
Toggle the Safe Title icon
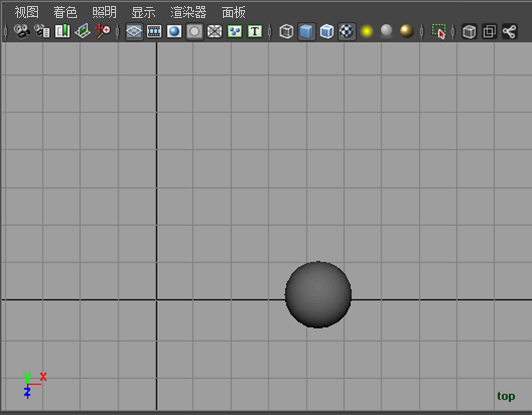click(x=255, y=32)
